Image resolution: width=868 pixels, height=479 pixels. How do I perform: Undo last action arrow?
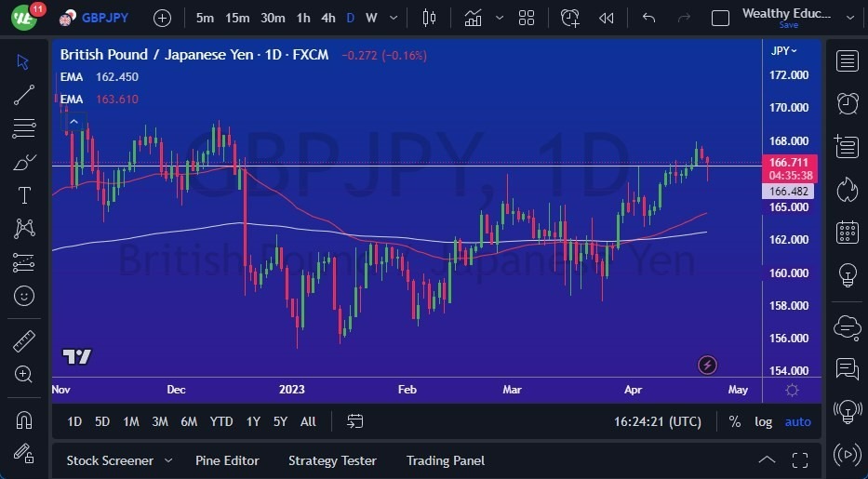pos(648,19)
